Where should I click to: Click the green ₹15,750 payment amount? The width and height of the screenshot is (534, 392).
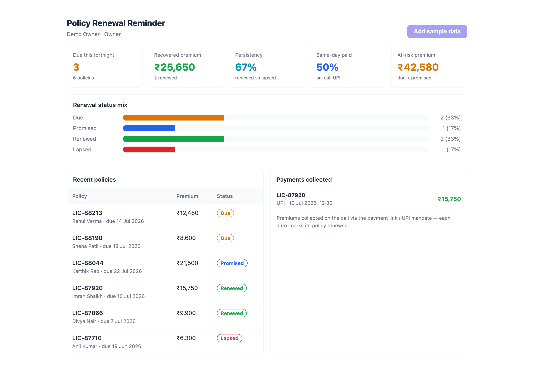click(x=449, y=199)
